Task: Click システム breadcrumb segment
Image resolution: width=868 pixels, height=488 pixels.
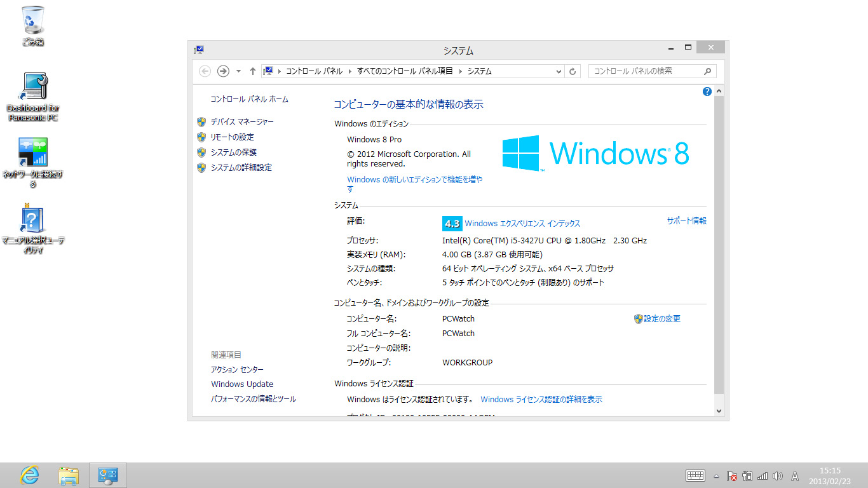Action: point(480,71)
